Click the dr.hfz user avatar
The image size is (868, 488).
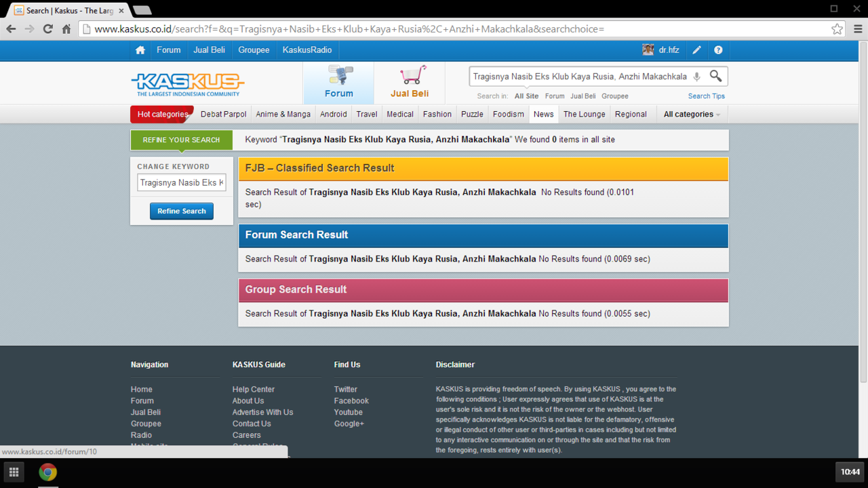click(x=648, y=50)
